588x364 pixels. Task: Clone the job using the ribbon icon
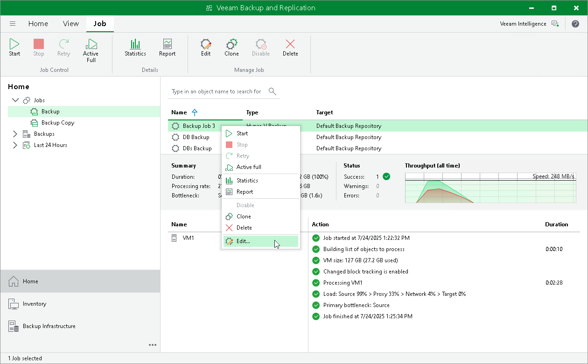pyautogui.click(x=231, y=48)
